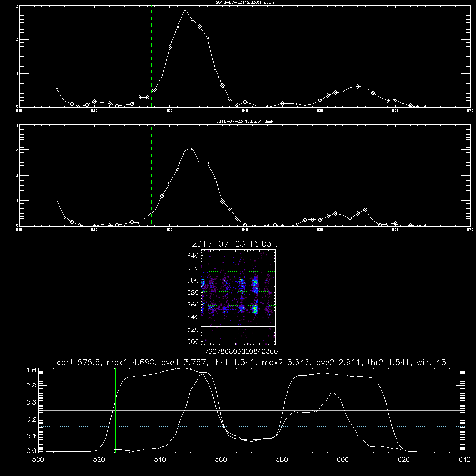The width and height of the screenshot is (476, 476).
Task: Click the 540 label on heatmap y-axis
Action: click(x=193, y=317)
